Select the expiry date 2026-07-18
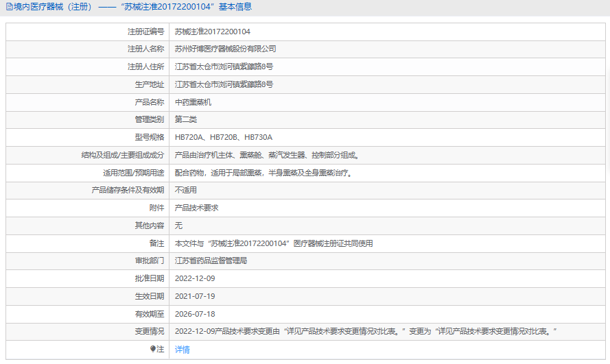 (x=195, y=314)
